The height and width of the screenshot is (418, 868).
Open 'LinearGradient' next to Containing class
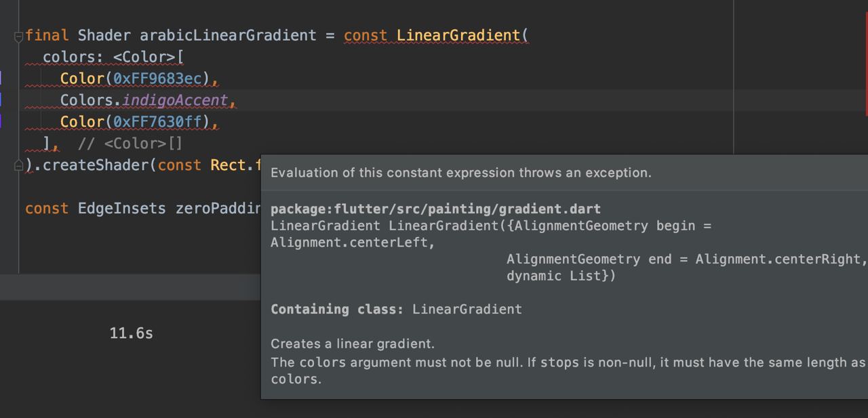(467, 310)
